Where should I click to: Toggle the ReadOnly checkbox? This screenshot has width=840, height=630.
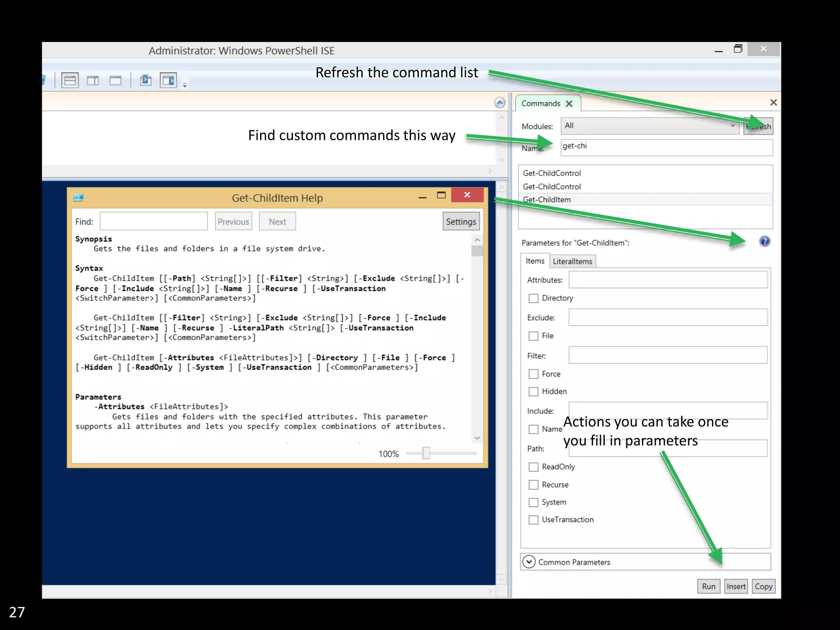533,467
